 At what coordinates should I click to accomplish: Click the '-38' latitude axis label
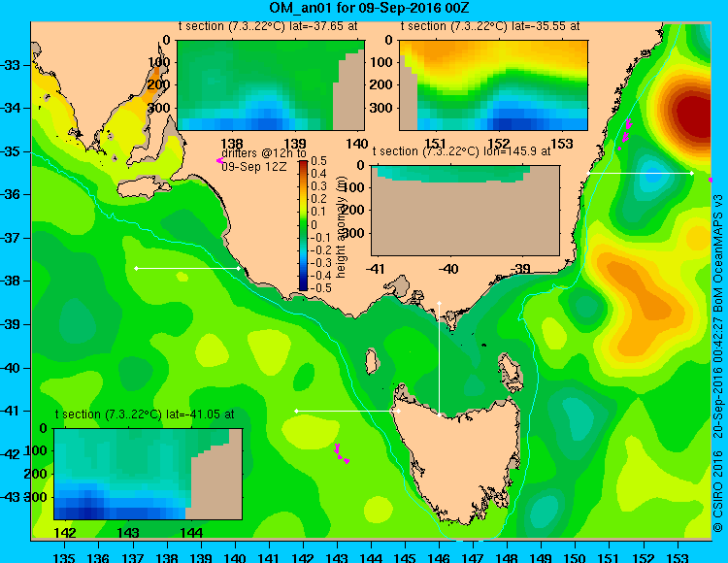click(11, 281)
